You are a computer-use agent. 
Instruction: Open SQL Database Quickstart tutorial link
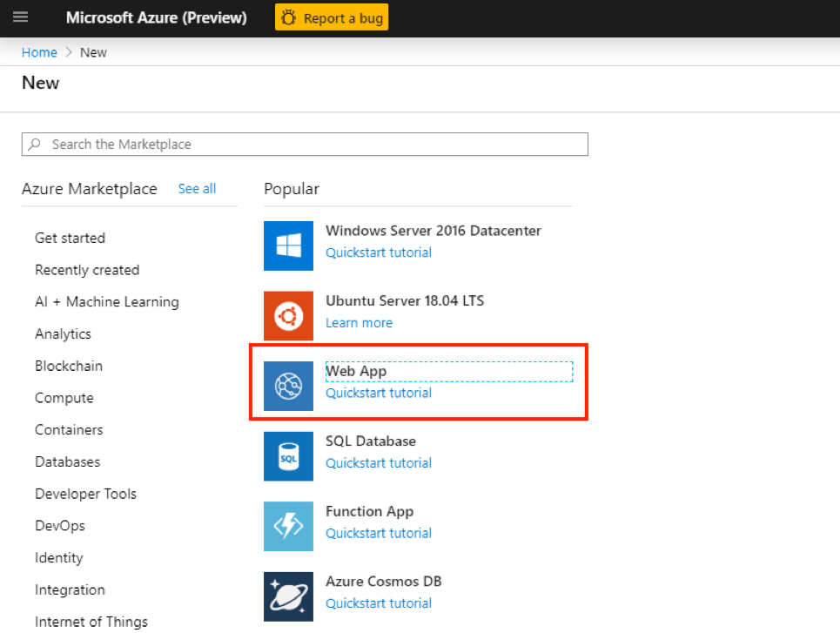click(378, 463)
